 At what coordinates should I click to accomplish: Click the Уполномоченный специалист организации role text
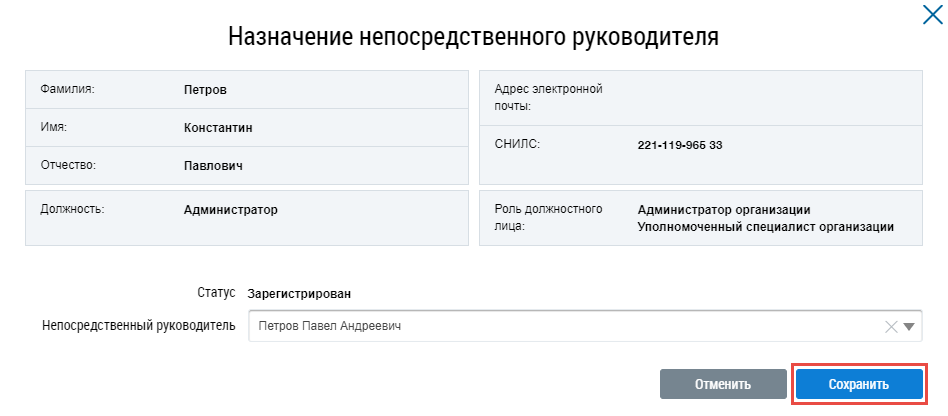pos(765,227)
